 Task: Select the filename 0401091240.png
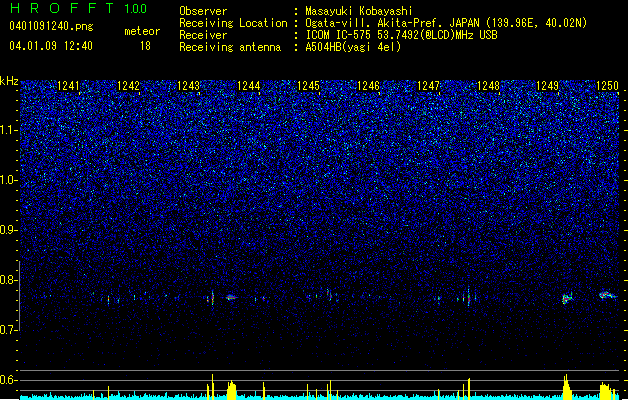click(x=51, y=26)
